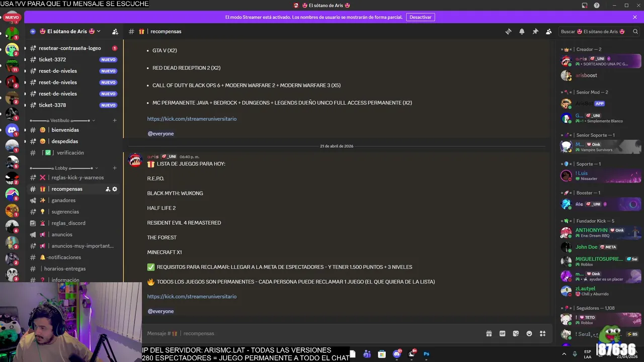This screenshot has height=362, width=644.
Task: Open anuncios channel
Action: (x=73, y=234)
